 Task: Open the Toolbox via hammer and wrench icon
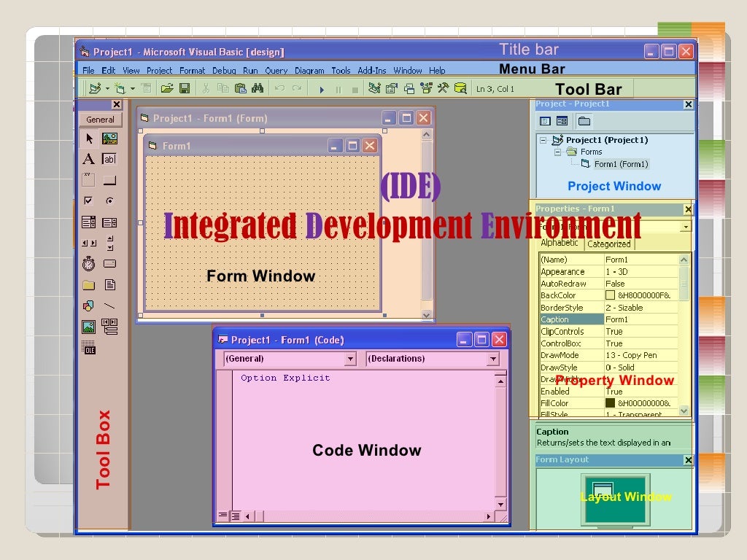[x=443, y=88]
